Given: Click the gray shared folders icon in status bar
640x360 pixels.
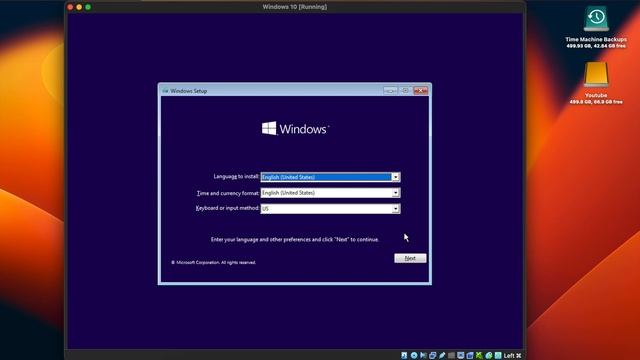Looking at the screenshot, I should [x=451, y=356].
